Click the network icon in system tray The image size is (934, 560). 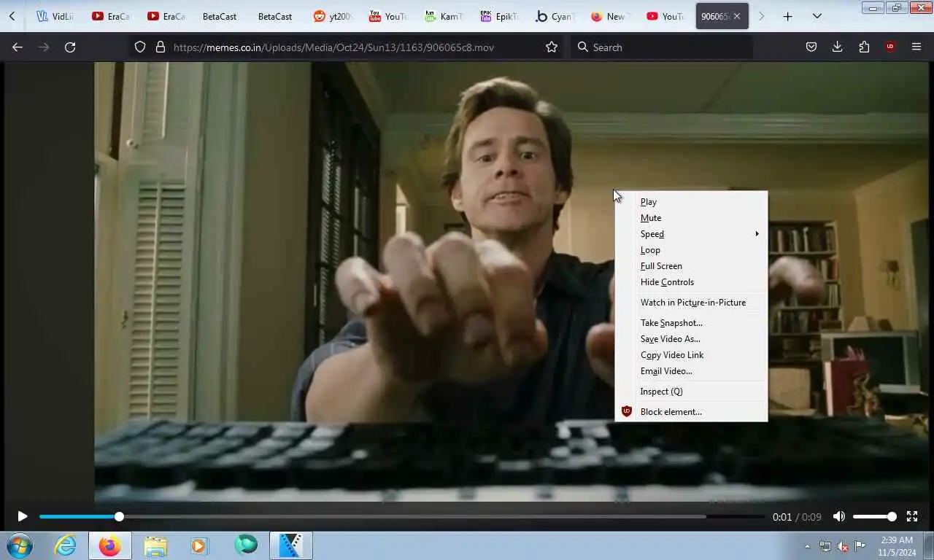pyautogui.click(x=825, y=546)
